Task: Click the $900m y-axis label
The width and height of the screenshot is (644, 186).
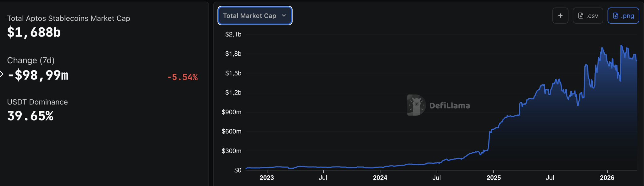Action: [x=232, y=112]
